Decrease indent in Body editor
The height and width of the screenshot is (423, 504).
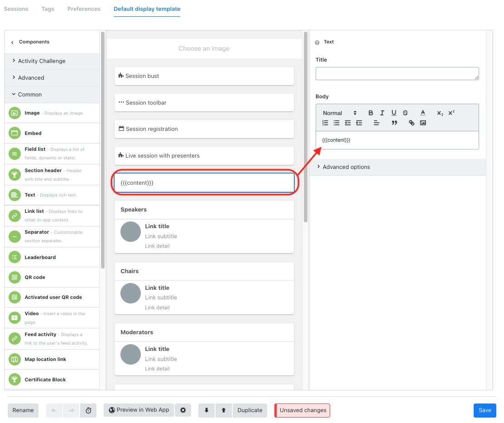coord(348,123)
